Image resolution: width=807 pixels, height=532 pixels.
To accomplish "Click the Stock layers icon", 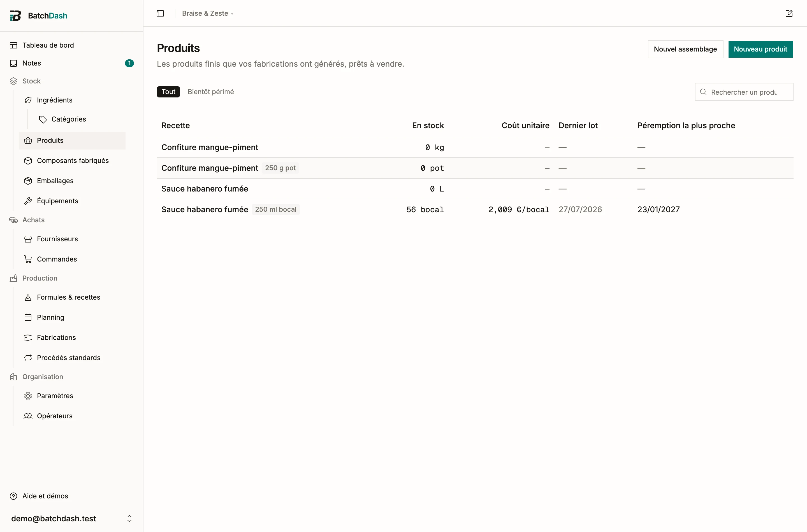I will pyautogui.click(x=13, y=81).
